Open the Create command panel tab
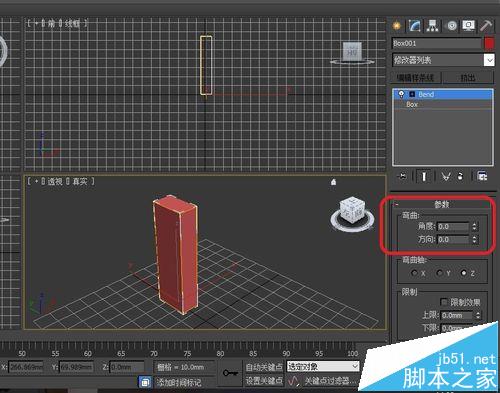Image resolution: width=500 pixels, height=393 pixels. point(396,26)
